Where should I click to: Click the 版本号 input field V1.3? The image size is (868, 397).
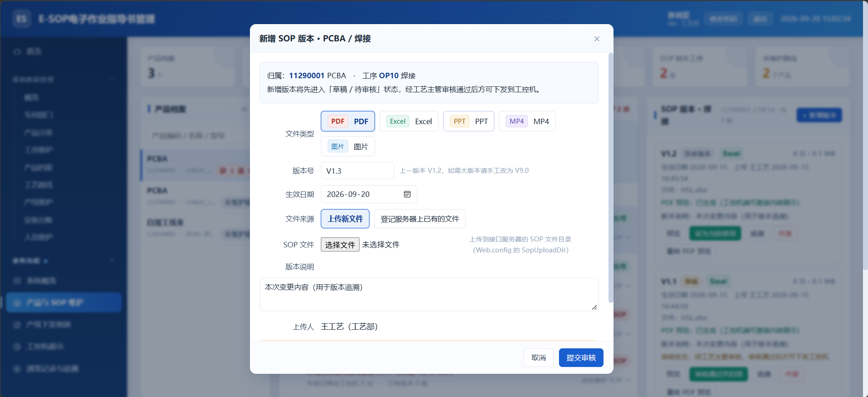coord(358,171)
